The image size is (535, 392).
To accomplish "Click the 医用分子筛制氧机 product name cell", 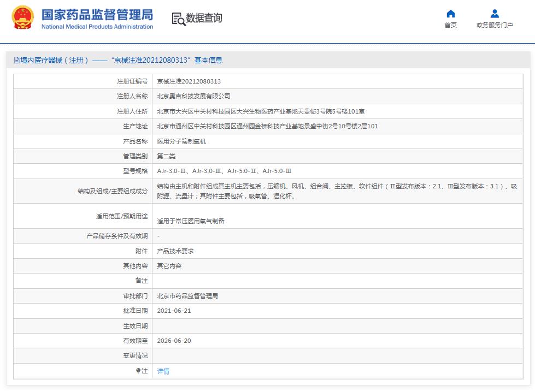I will coord(183,141).
